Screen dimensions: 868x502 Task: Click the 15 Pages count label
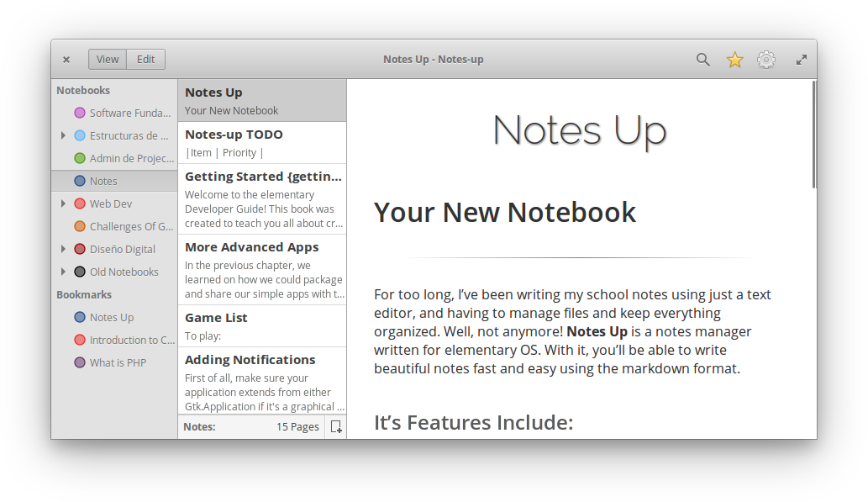click(297, 426)
